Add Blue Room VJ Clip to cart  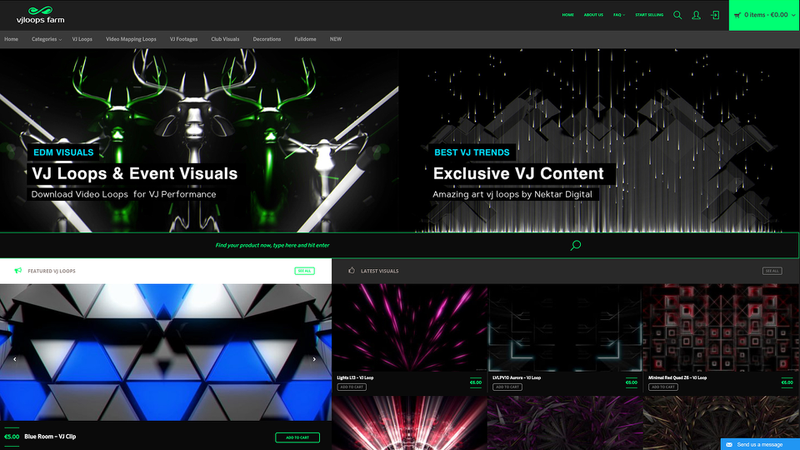pyautogui.click(x=297, y=437)
